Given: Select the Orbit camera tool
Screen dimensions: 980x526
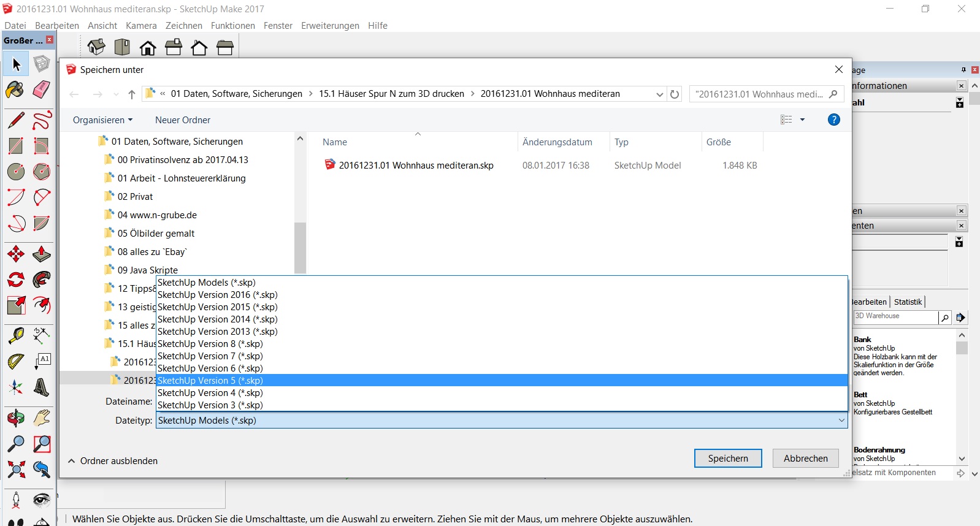Looking at the screenshot, I should pyautogui.click(x=16, y=418).
